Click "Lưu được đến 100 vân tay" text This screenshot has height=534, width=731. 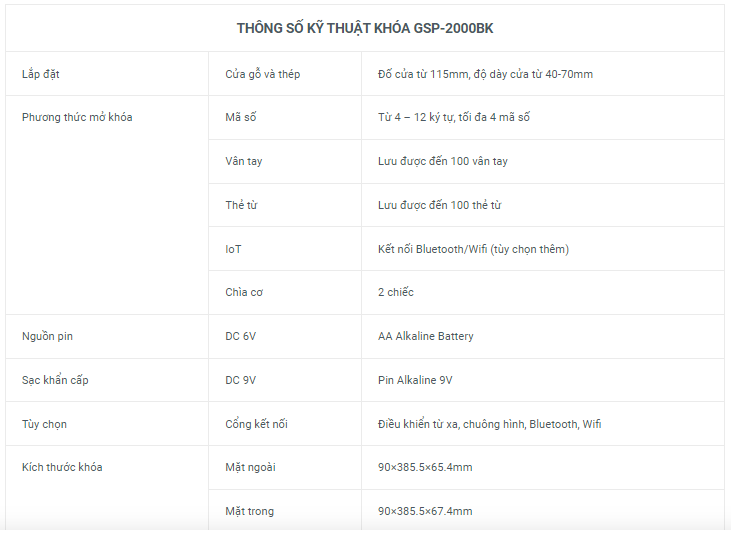click(443, 161)
